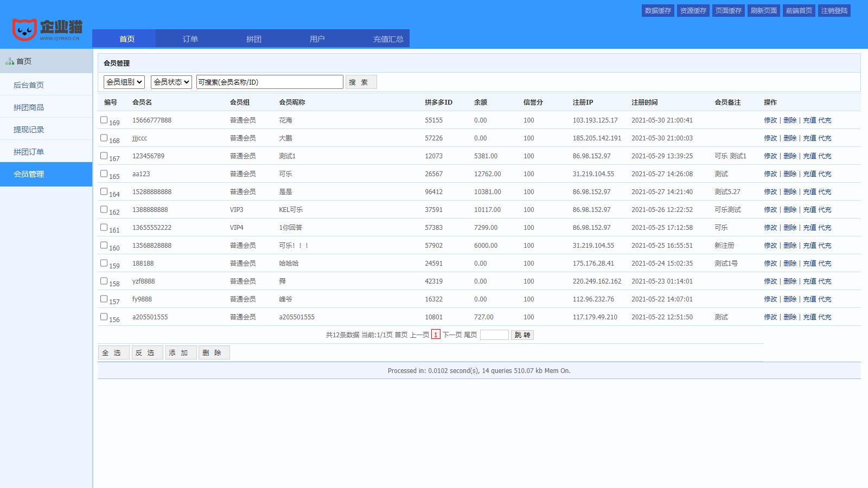Viewport: 868px width, 488px height.
Task: Switch to the 订单 top tab
Action: [190, 39]
